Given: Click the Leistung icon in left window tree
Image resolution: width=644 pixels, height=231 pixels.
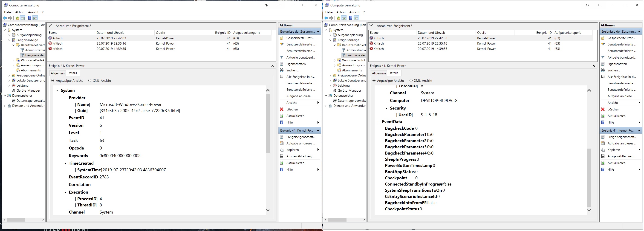Looking at the screenshot, I should pyautogui.click(x=14, y=85).
